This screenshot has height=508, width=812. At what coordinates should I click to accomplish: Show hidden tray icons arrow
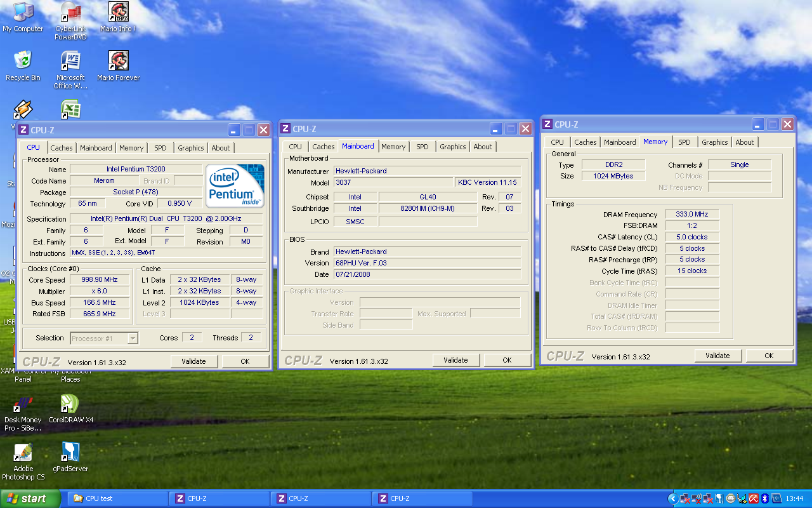point(673,498)
